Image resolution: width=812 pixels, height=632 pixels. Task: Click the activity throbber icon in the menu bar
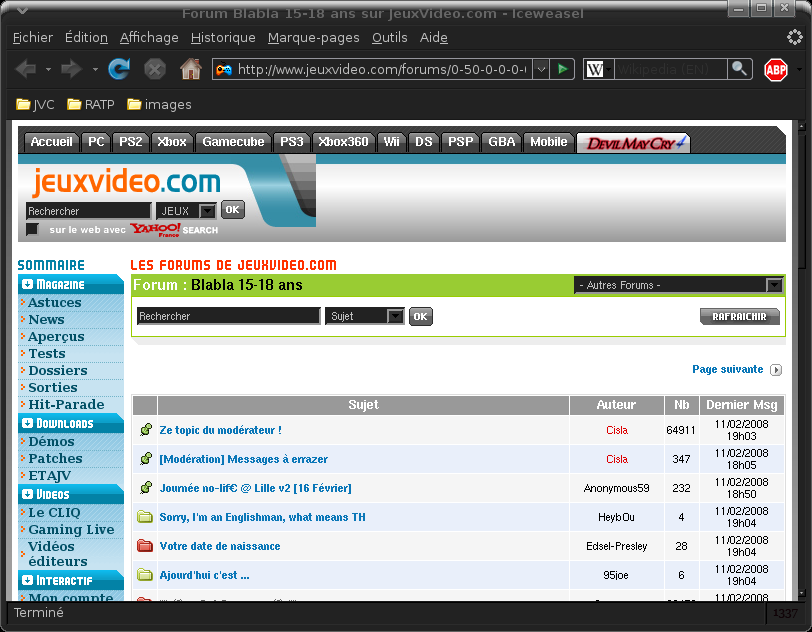click(x=794, y=37)
